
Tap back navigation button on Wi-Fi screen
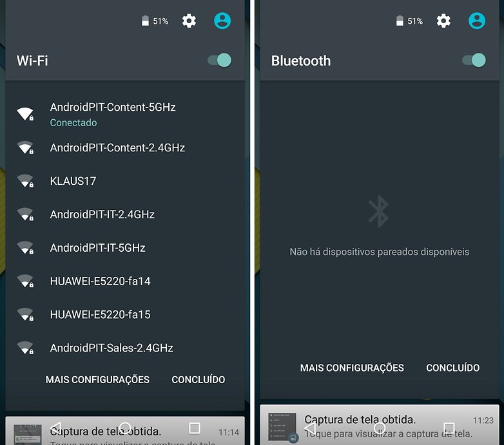click(x=55, y=428)
